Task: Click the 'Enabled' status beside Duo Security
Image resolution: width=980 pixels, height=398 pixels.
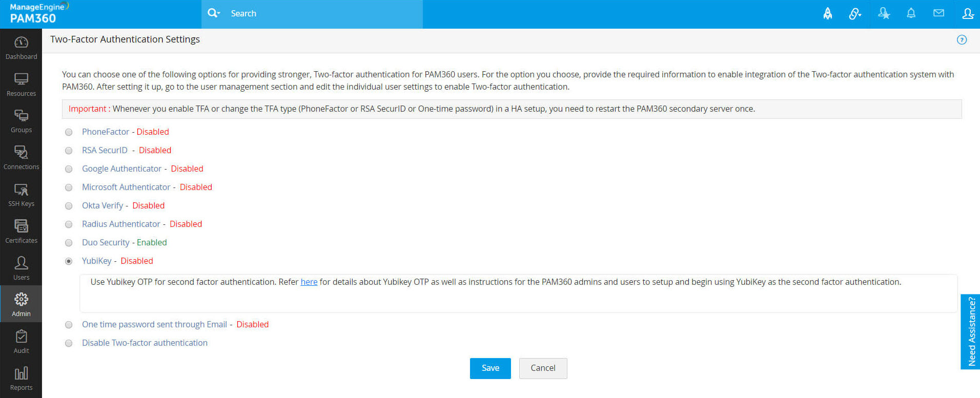Action: click(x=152, y=242)
